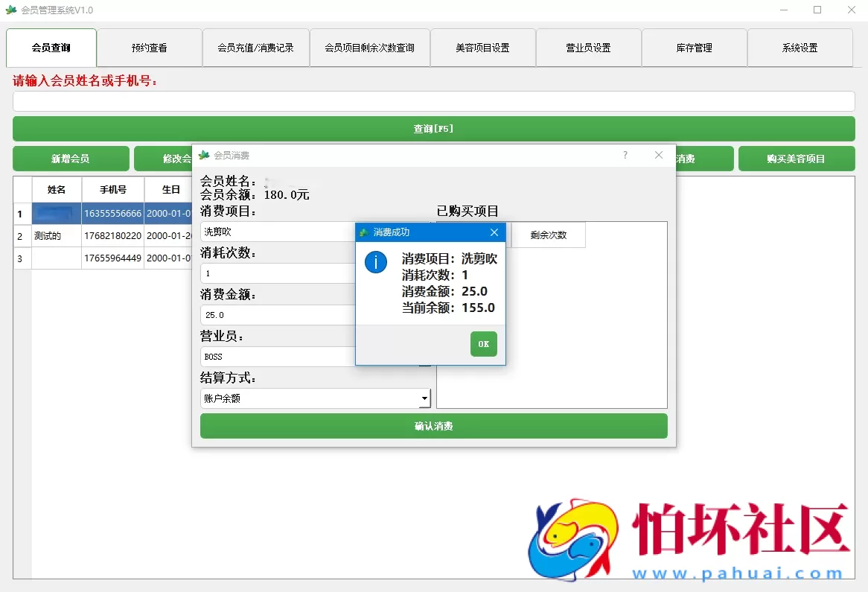Click the leaf icon on the 消费成功 title bar

tap(364, 232)
